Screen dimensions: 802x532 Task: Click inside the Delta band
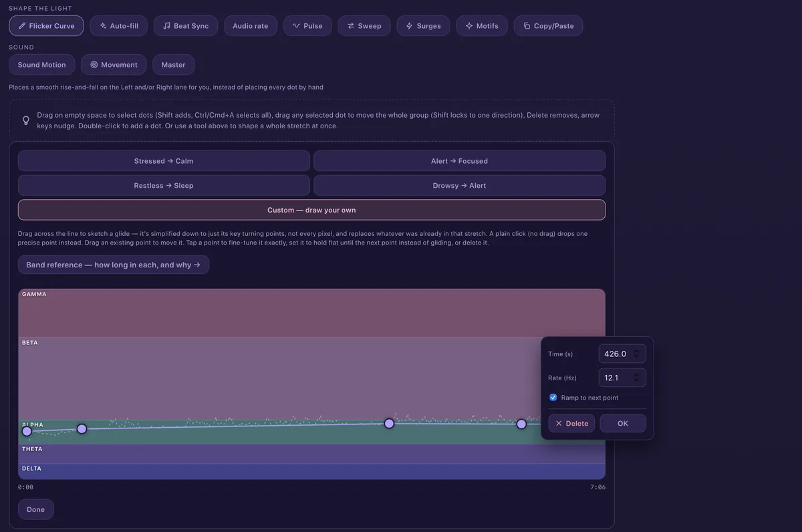point(311,471)
